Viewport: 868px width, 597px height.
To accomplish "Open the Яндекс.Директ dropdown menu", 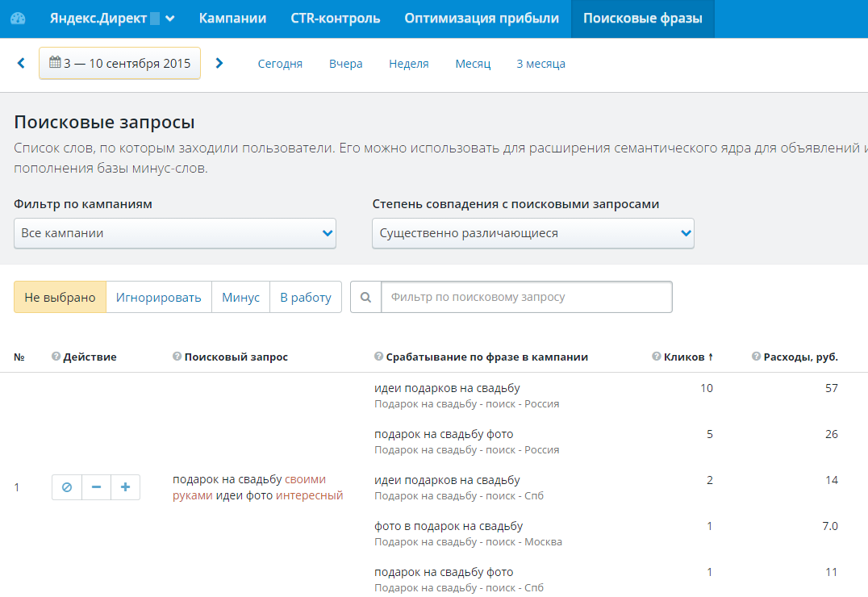I will [x=112, y=19].
